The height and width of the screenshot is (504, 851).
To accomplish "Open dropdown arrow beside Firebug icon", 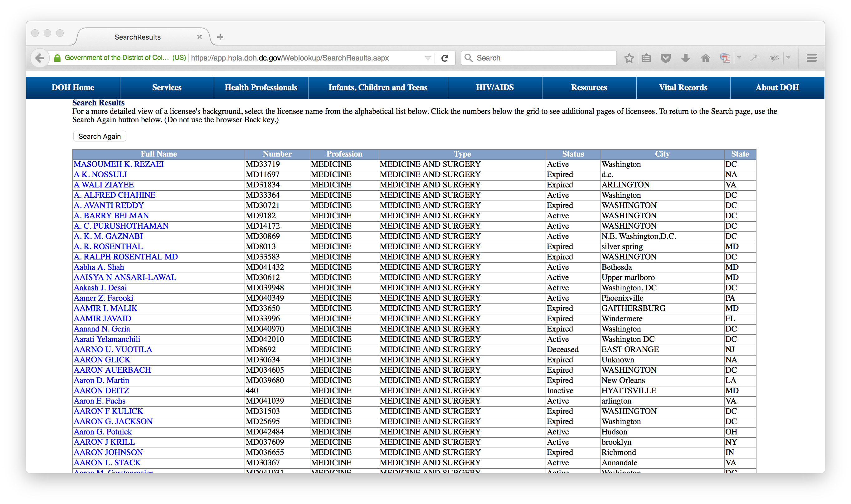I will coord(788,58).
